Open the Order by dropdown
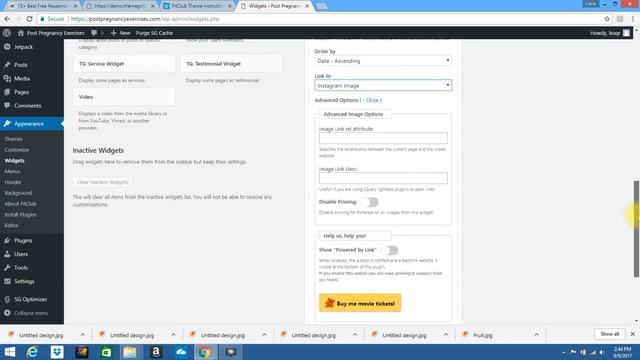Viewport: 640px width, 360px height. [383, 61]
